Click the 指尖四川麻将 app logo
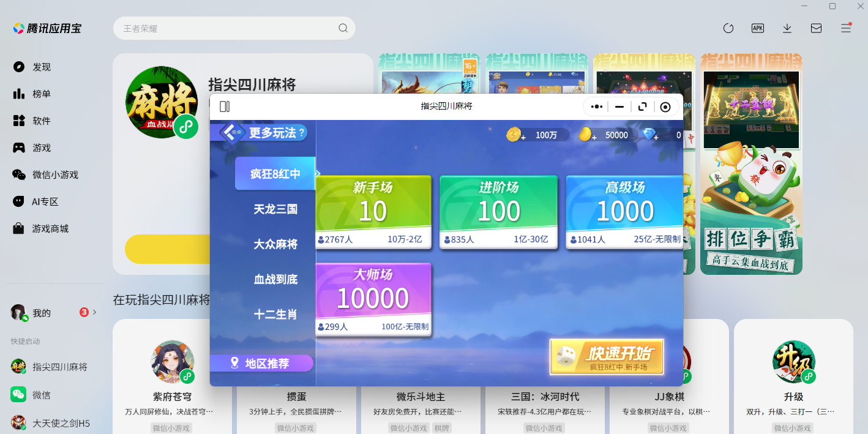868x434 pixels. pos(162,102)
